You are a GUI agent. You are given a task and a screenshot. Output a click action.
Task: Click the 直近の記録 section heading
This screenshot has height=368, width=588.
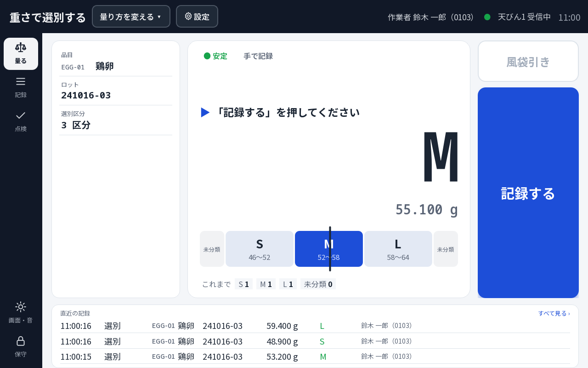coord(75,313)
